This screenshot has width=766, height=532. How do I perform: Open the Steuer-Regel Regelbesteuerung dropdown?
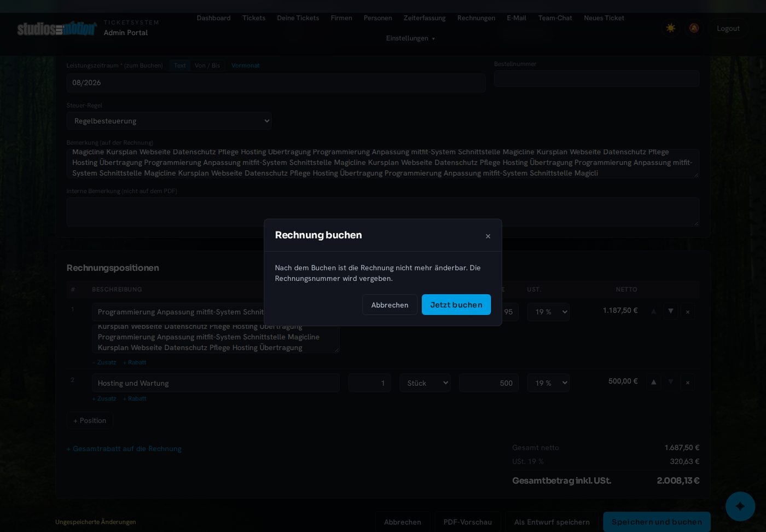[x=169, y=121]
